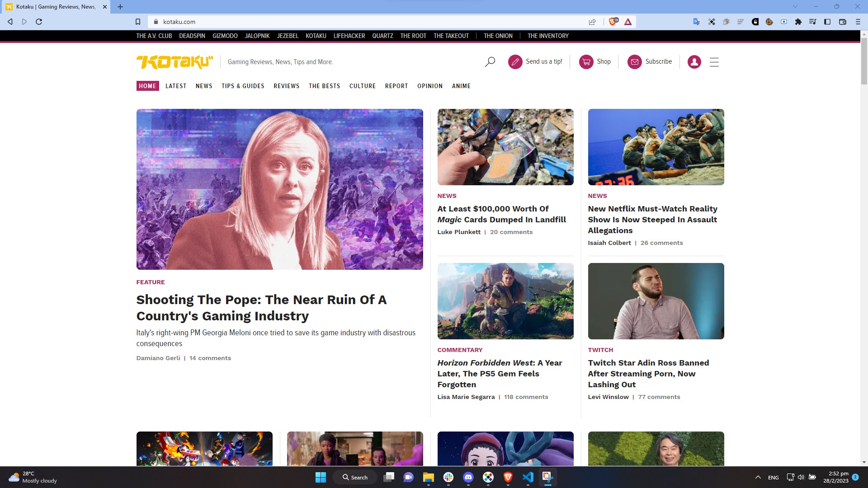The width and height of the screenshot is (868, 488).
Task: Select THE ONION in the top sites bar
Action: tap(498, 36)
